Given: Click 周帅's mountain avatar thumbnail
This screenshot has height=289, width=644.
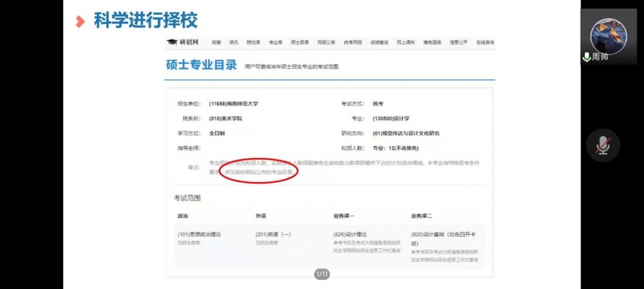Looking at the screenshot, I should tap(608, 35).
